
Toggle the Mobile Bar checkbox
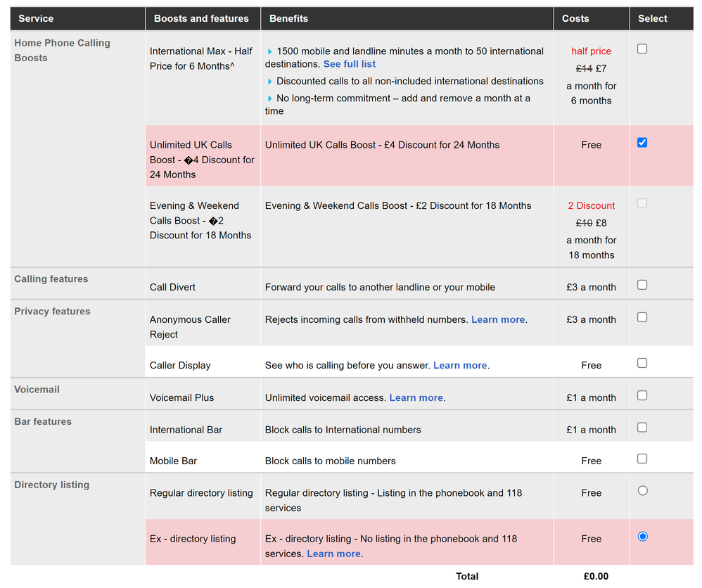tap(642, 459)
